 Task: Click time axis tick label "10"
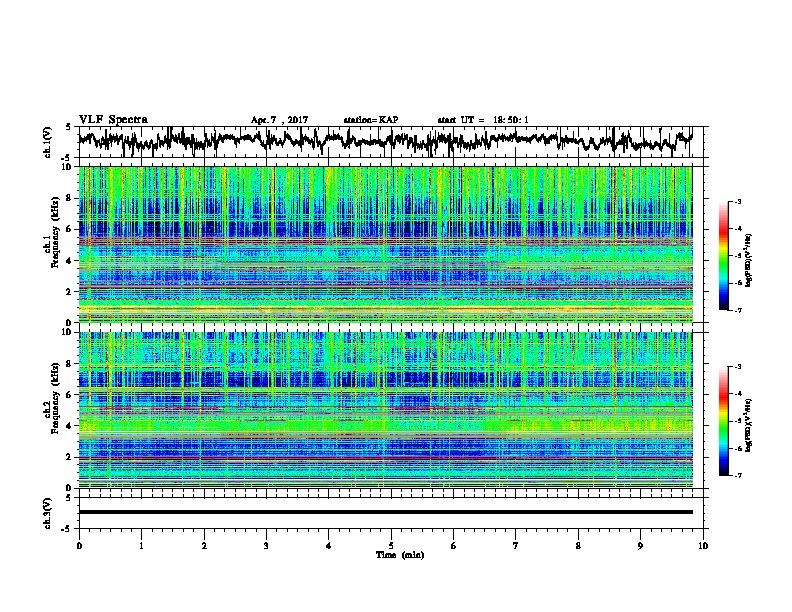(703, 546)
